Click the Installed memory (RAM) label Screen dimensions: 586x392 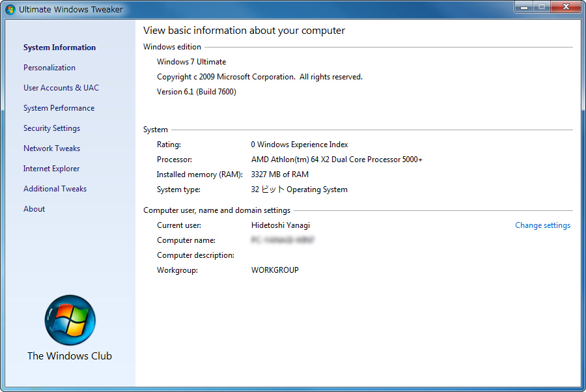click(x=200, y=175)
